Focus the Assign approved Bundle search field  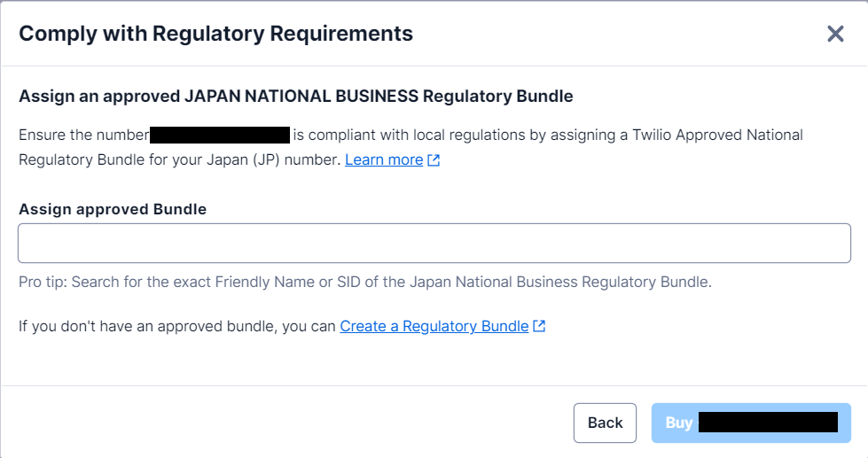434,244
